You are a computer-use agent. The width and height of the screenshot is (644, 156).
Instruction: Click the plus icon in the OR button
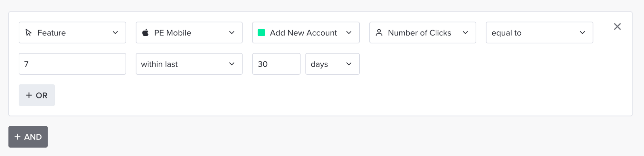tap(29, 95)
